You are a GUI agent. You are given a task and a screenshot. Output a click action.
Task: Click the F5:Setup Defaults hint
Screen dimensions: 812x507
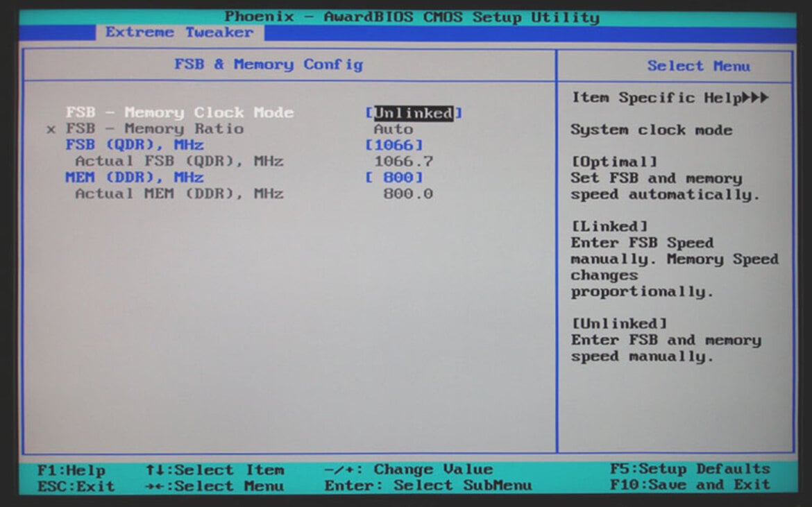[x=691, y=469]
